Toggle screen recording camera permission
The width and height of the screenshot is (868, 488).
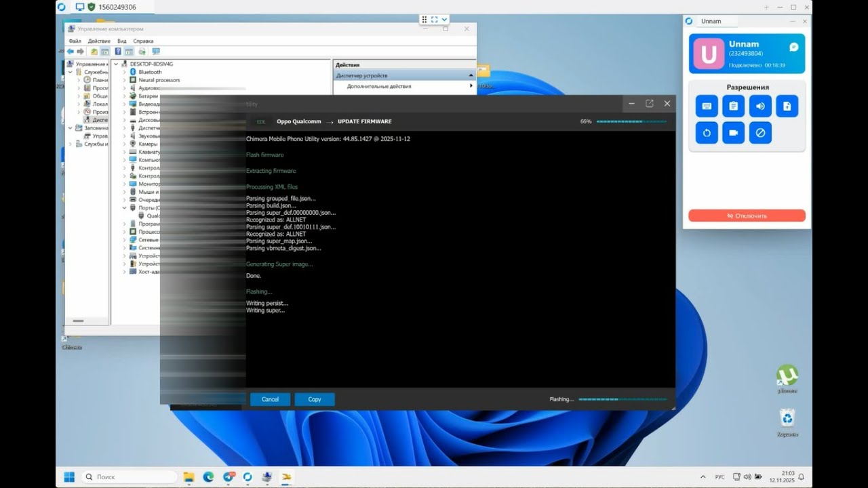[733, 133]
